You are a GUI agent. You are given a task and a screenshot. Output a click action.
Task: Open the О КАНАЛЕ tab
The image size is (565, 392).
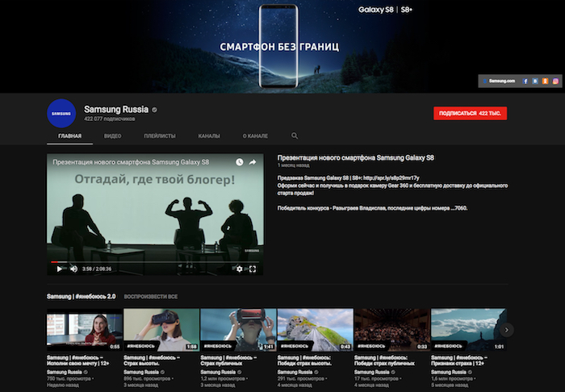(255, 136)
